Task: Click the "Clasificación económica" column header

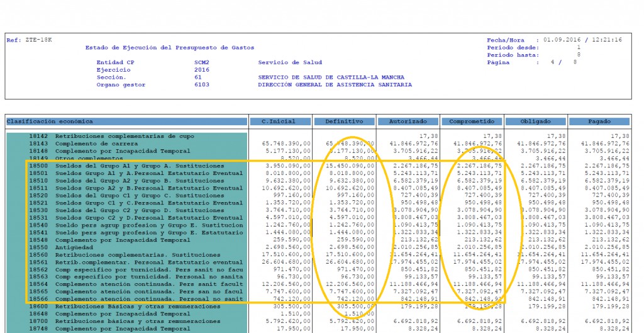Action: point(126,121)
